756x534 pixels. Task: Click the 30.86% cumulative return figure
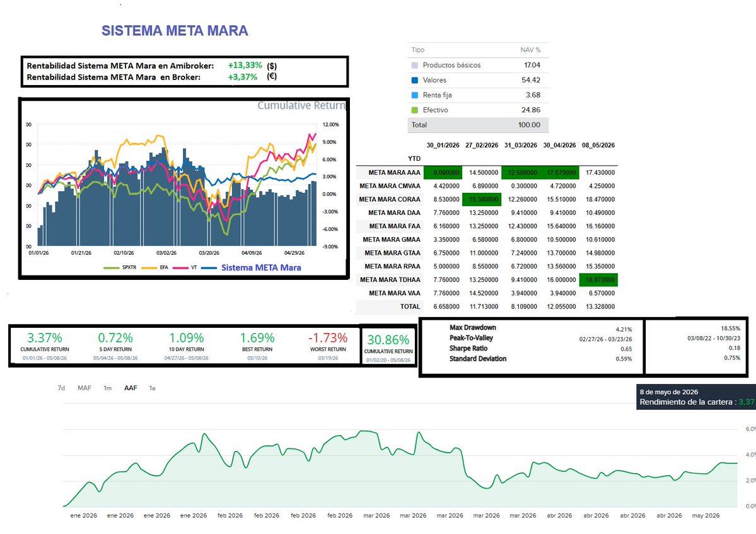coord(388,340)
